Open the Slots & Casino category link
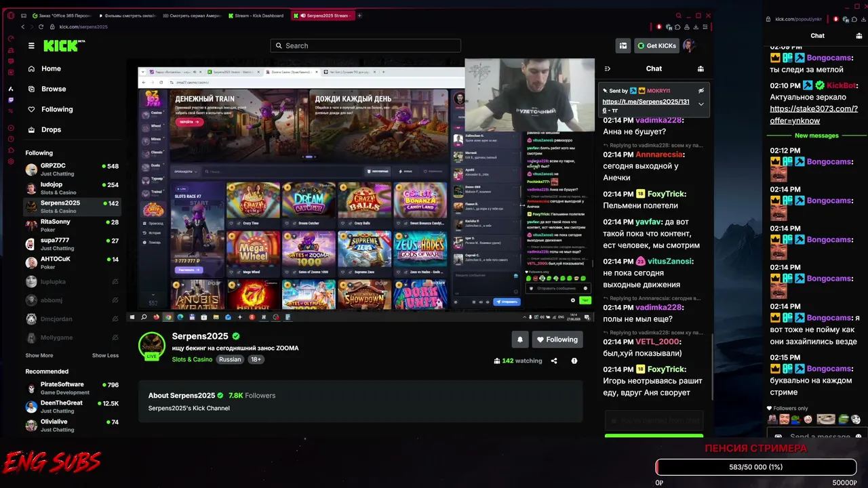The width and height of the screenshot is (868, 488). (192, 359)
